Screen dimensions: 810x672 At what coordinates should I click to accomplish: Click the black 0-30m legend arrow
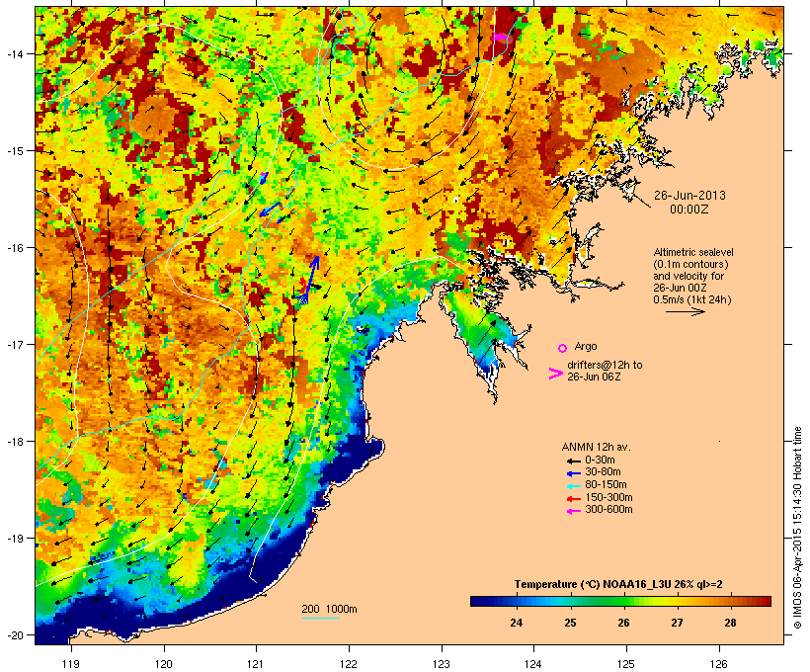(573, 461)
